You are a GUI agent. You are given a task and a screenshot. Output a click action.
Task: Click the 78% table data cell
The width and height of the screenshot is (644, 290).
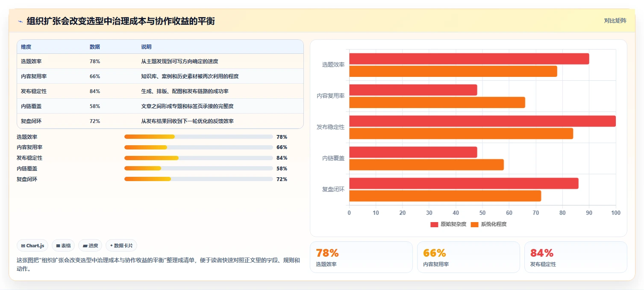(x=95, y=62)
